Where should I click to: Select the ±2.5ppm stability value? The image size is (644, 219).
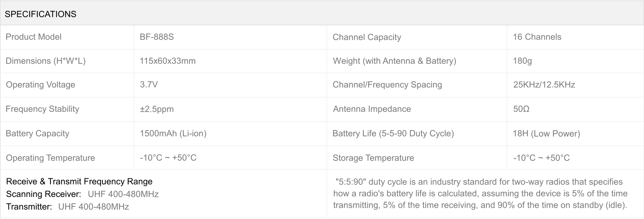[x=157, y=109]
